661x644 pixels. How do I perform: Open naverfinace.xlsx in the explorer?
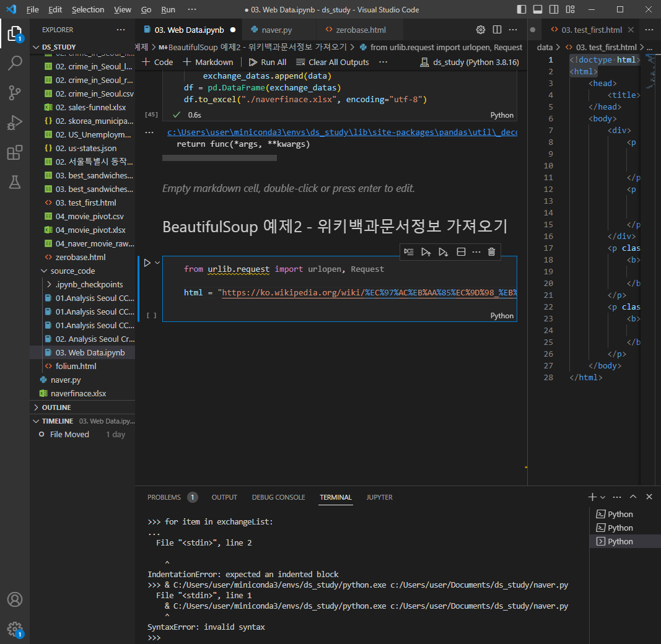79,394
